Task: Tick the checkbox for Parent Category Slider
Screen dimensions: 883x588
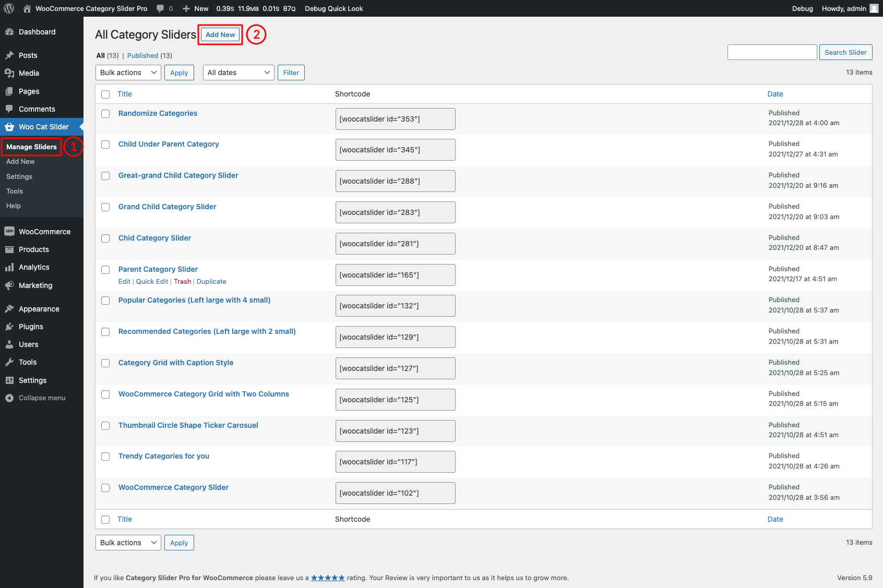Action: tap(105, 270)
